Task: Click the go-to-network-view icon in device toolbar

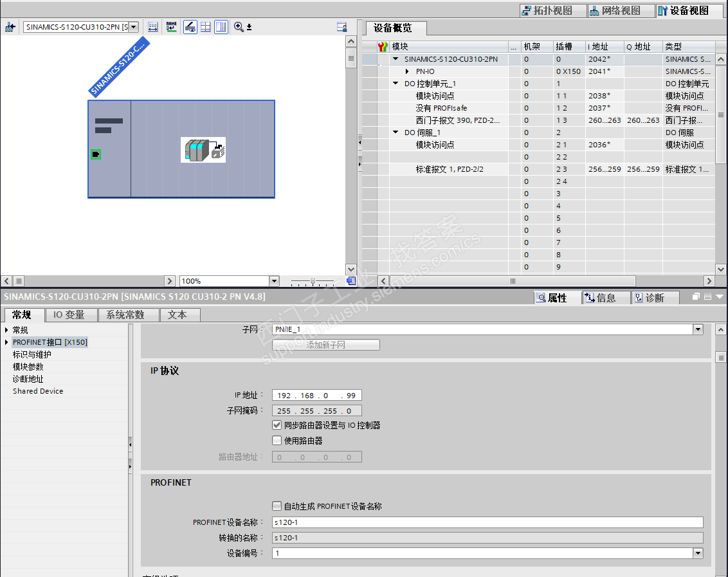Action: (x=10, y=27)
